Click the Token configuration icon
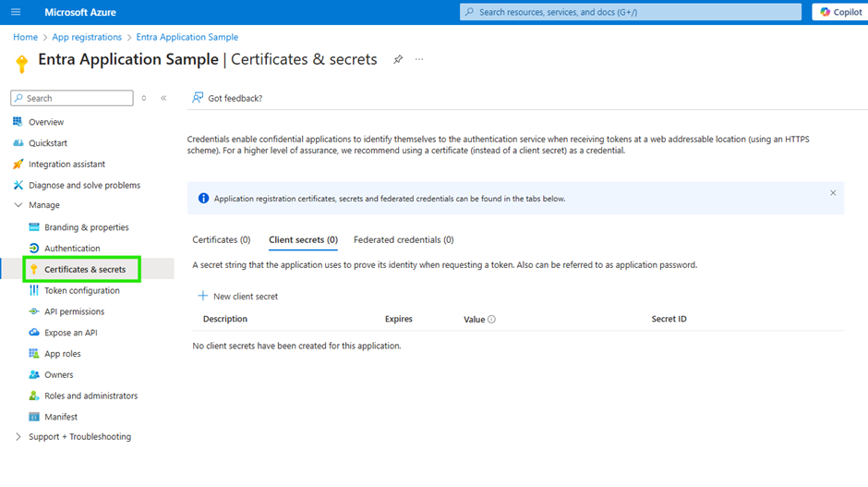Viewport: 868px width, 487px height. pos(34,290)
